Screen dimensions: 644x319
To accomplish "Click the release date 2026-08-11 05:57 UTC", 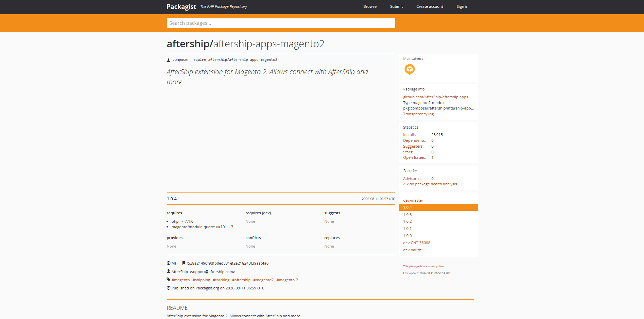I will [378, 199].
